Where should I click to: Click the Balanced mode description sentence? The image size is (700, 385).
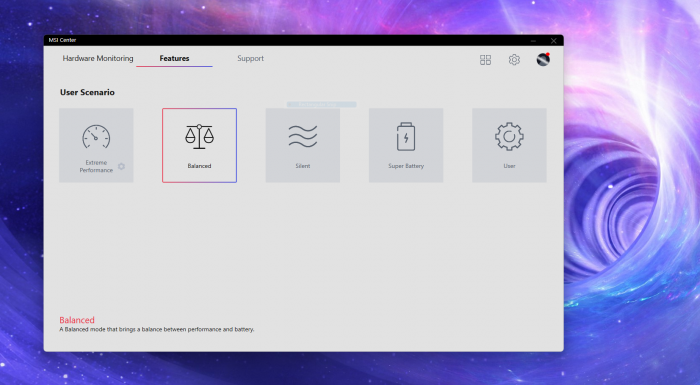(x=157, y=330)
